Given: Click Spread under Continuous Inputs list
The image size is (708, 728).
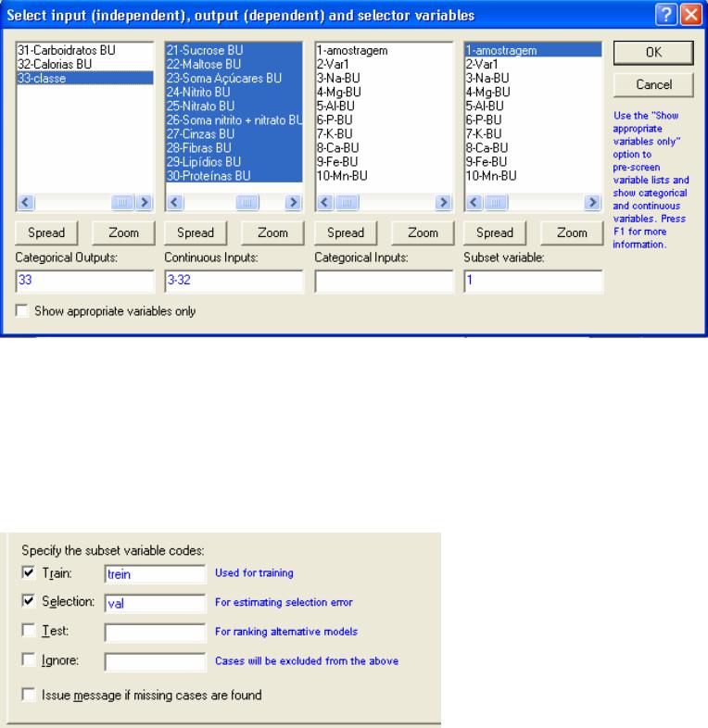Looking at the screenshot, I should tap(196, 232).
